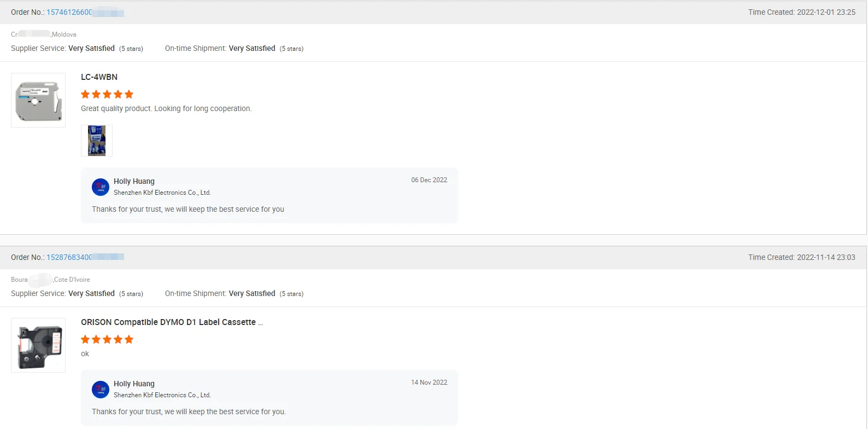This screenshot has width=868, height=429.
Task: Click the five-star rating under ORISON cassette
Action: [107, 339]
